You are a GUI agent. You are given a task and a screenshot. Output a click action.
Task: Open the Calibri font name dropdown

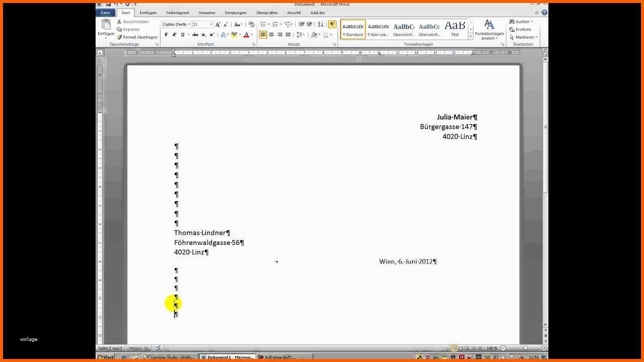[189, 24]
